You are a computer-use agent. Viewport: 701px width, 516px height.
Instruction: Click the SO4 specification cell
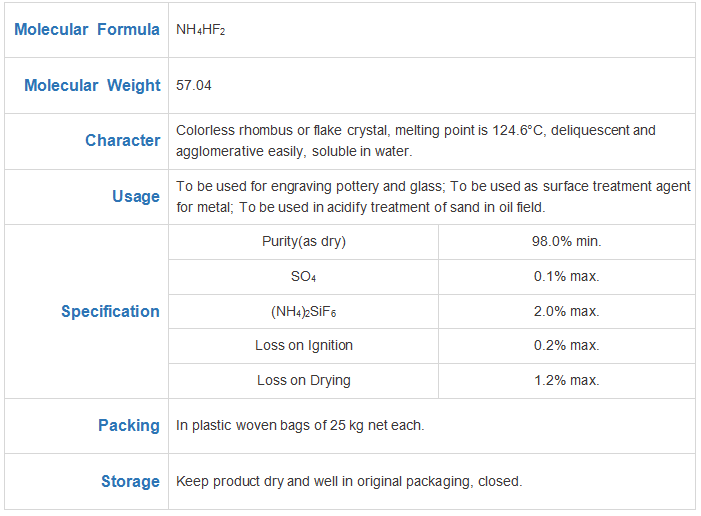click(x=304, y=276)
